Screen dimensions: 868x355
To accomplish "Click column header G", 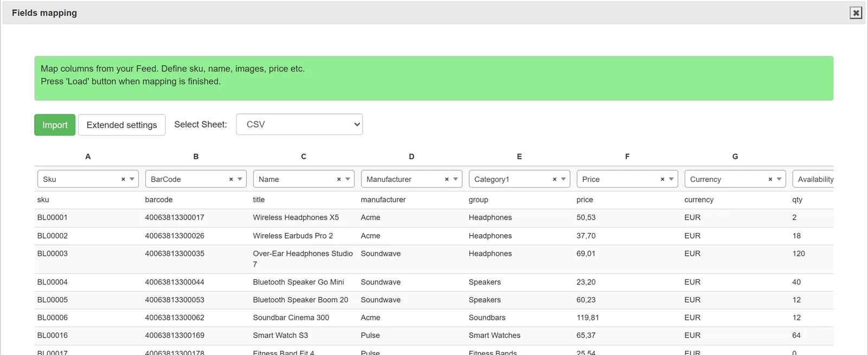I will [735, 156].
